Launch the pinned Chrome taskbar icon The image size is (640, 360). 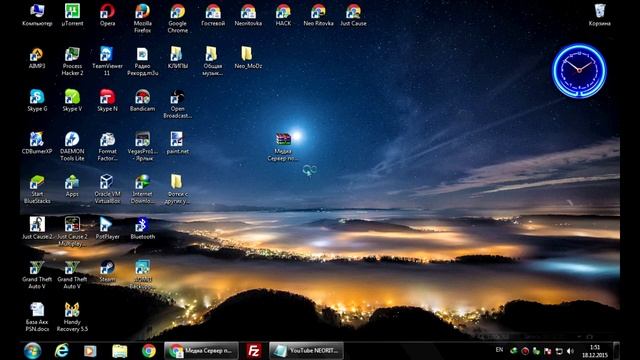pyautogui.click(x=149, y=351)
